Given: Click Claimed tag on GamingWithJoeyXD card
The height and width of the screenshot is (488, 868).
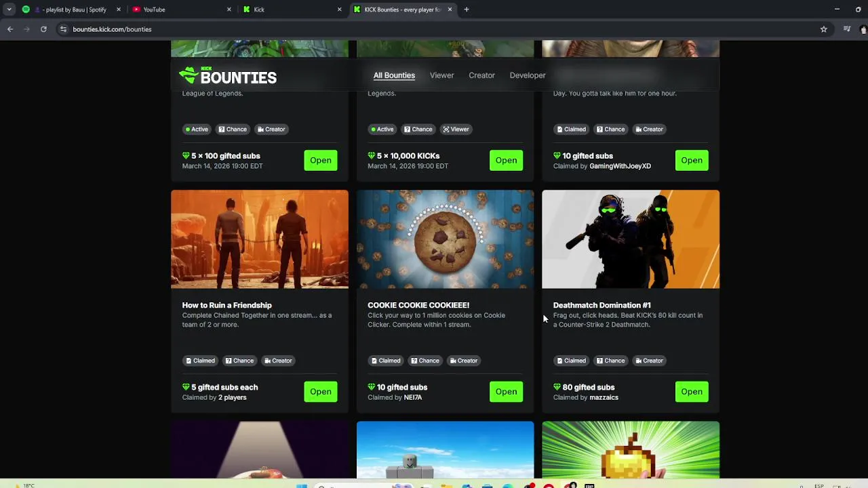Looking at the screenshot, I should 571,129.
